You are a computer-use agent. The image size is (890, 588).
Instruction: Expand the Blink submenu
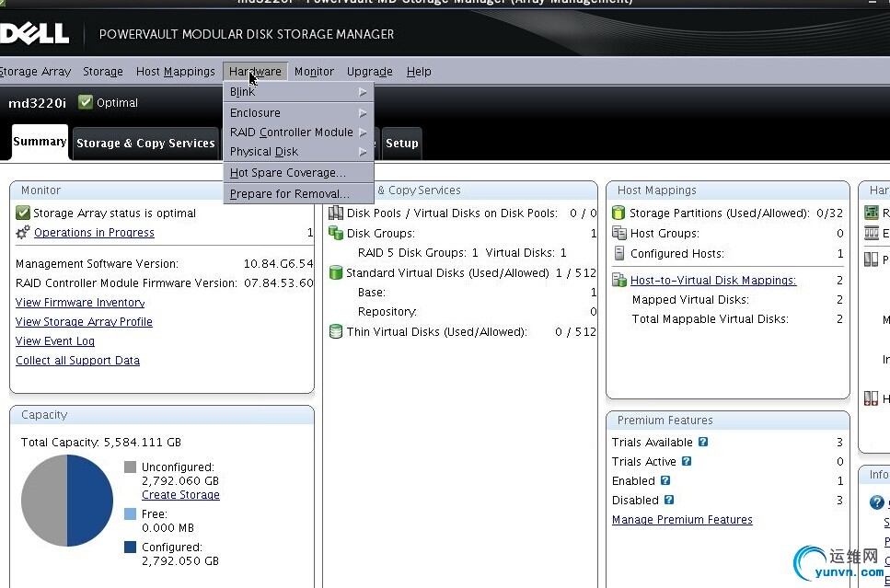point(298,92)
